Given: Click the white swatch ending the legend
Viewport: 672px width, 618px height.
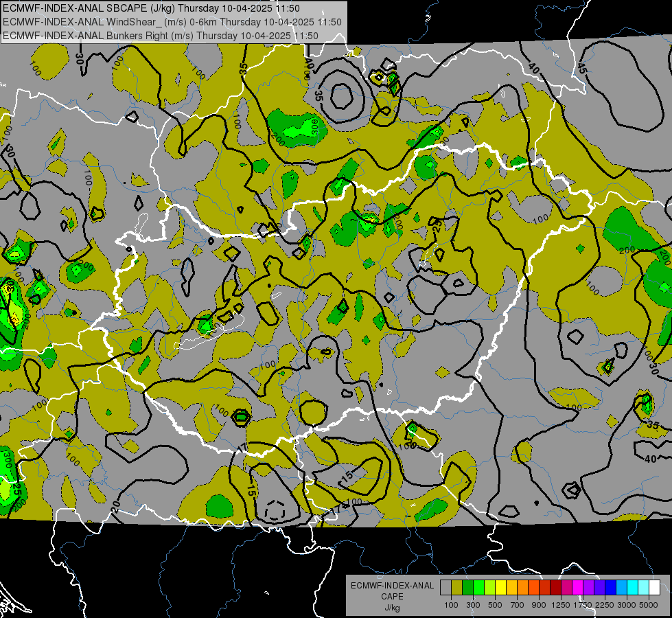Looking at the screenshot, I should coord(654,588).
